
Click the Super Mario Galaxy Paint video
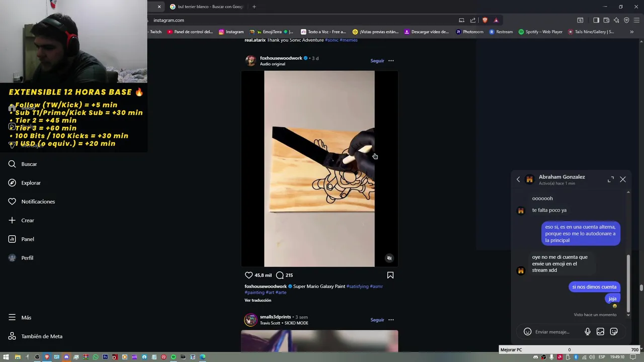(x=319, y=168)
